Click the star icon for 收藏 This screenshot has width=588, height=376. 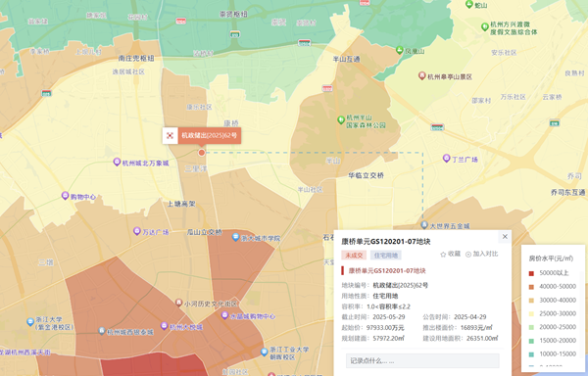[443, 255]
